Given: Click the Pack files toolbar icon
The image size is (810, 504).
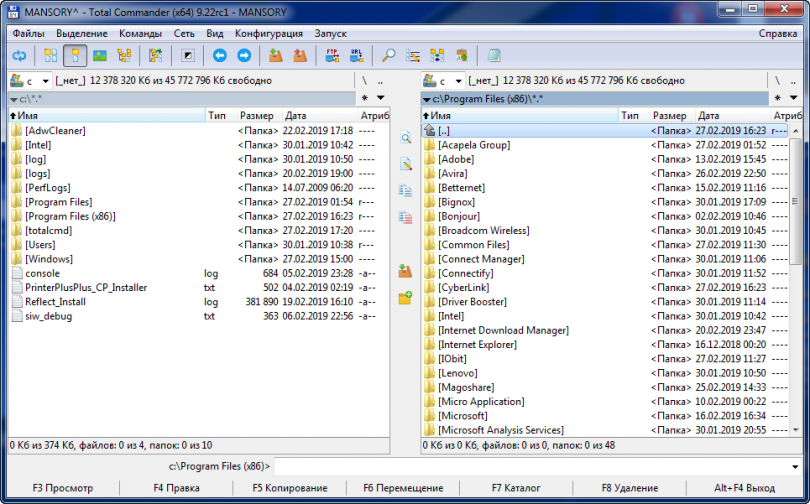Looking at the screenshot, I should click(x=276, y=56).
